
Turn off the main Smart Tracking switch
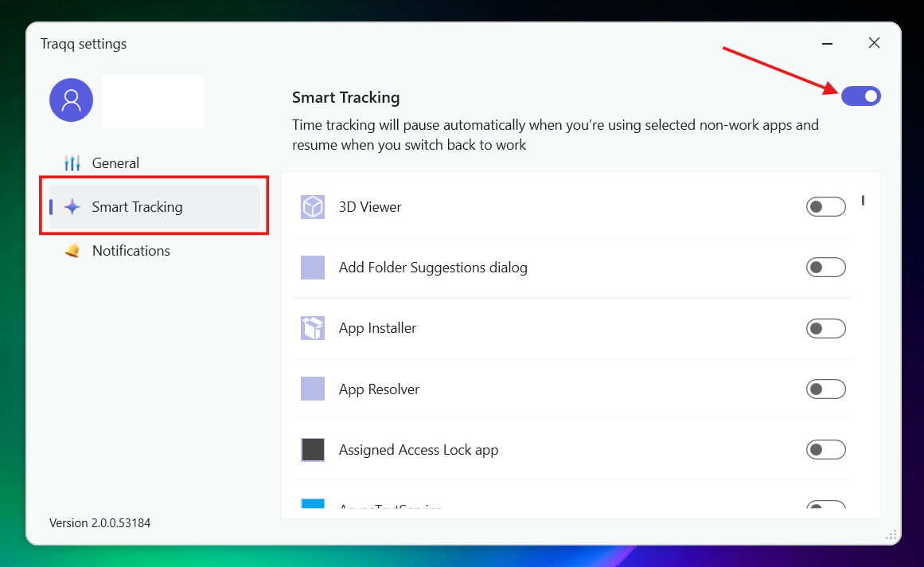861,96
